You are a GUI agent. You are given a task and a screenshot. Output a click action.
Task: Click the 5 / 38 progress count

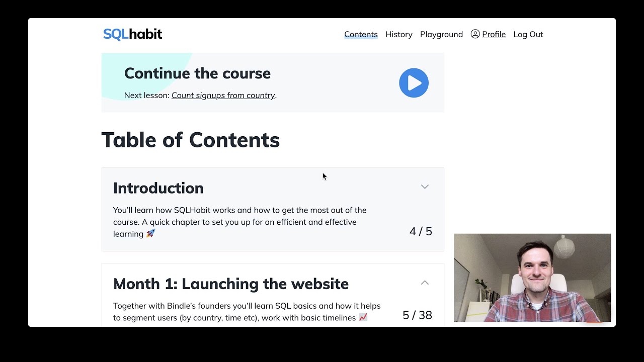coord(417,315)
